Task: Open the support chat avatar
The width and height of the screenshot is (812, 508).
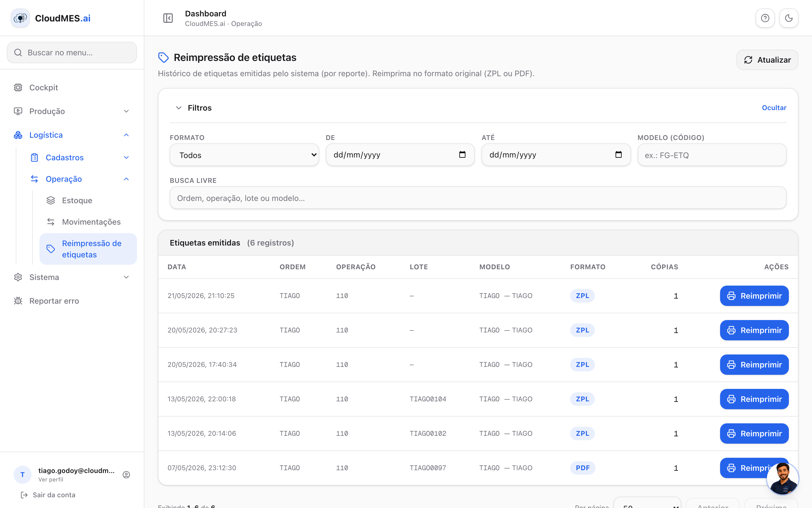Action: click(782, 478)
